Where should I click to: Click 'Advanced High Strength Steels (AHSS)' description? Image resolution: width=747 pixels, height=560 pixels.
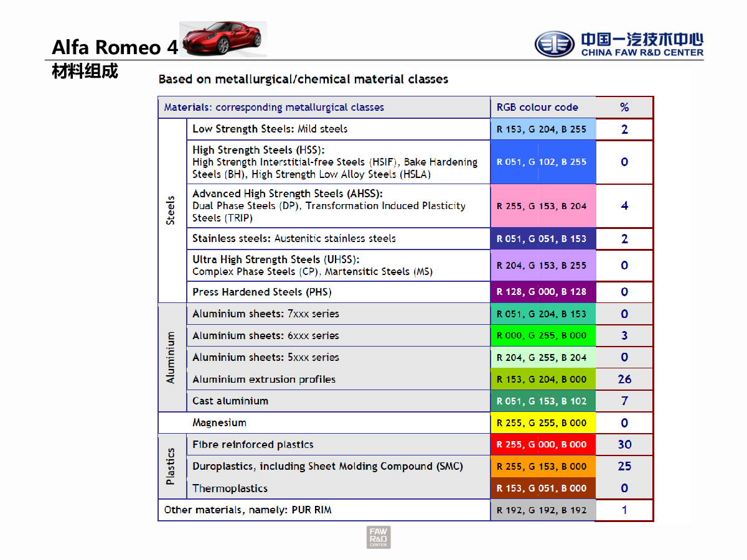point(329,205)
